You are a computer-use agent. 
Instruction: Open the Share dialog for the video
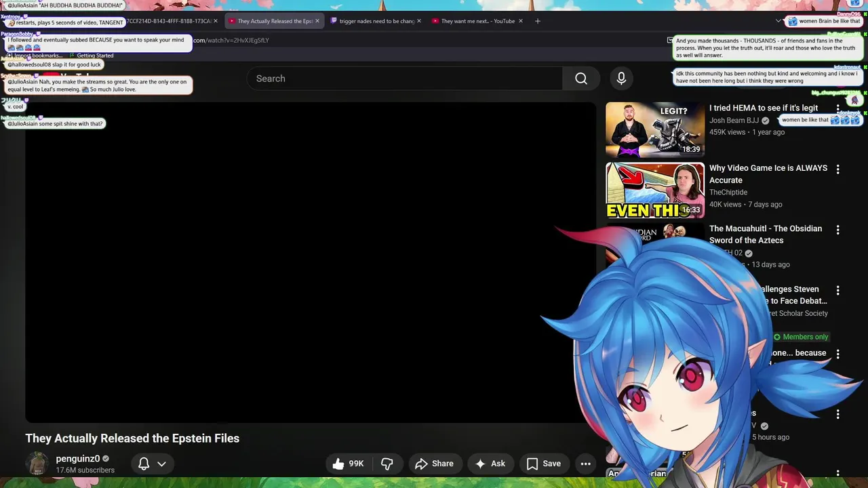coord(434,464)
